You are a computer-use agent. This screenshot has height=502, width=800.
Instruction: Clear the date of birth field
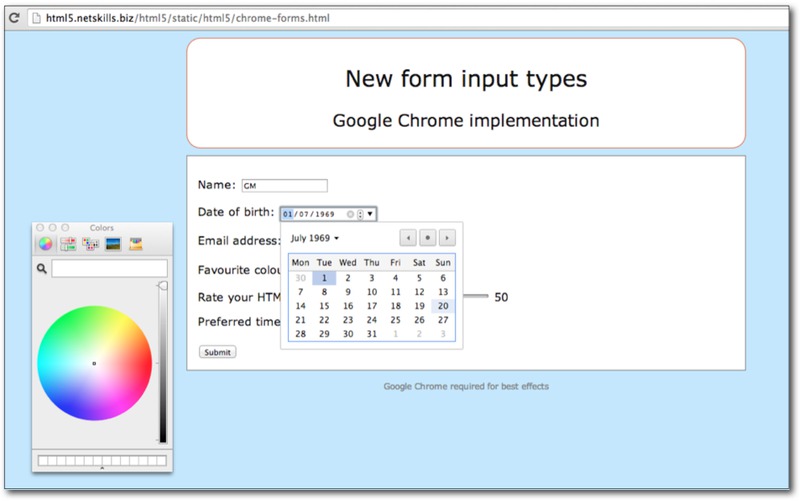pyautogui.click(x=350, y=214)
